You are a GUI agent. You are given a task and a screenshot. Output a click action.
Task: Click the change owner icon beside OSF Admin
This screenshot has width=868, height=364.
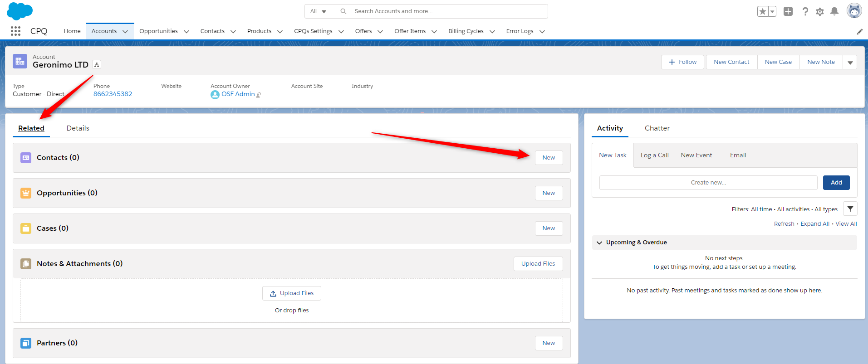pyautogui.click(x=259, y=95)
